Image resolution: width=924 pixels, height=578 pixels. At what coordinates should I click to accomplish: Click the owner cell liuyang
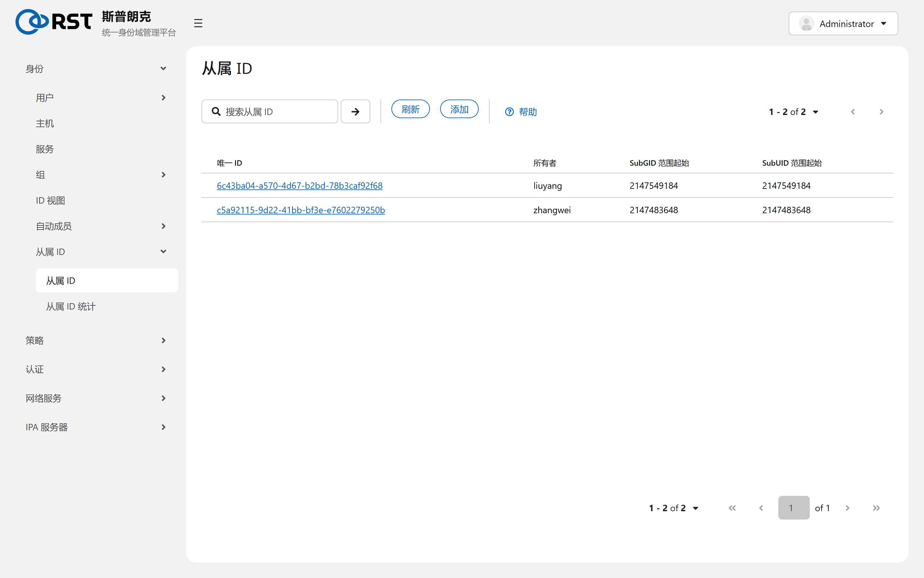click(x=547, y=186)
